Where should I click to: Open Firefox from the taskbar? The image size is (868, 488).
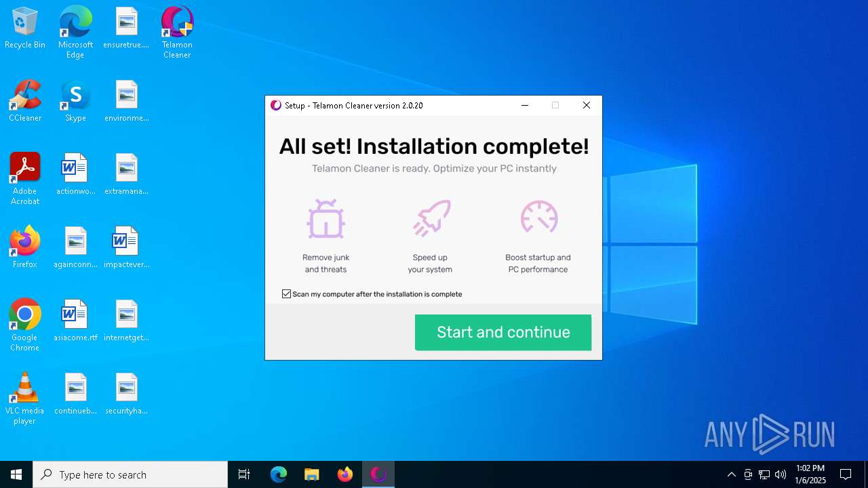[345, 474]
